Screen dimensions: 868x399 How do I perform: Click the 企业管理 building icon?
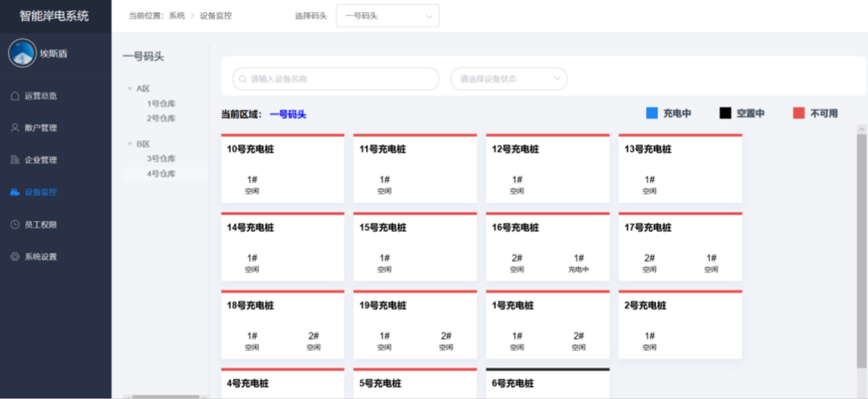pos(15,160)
